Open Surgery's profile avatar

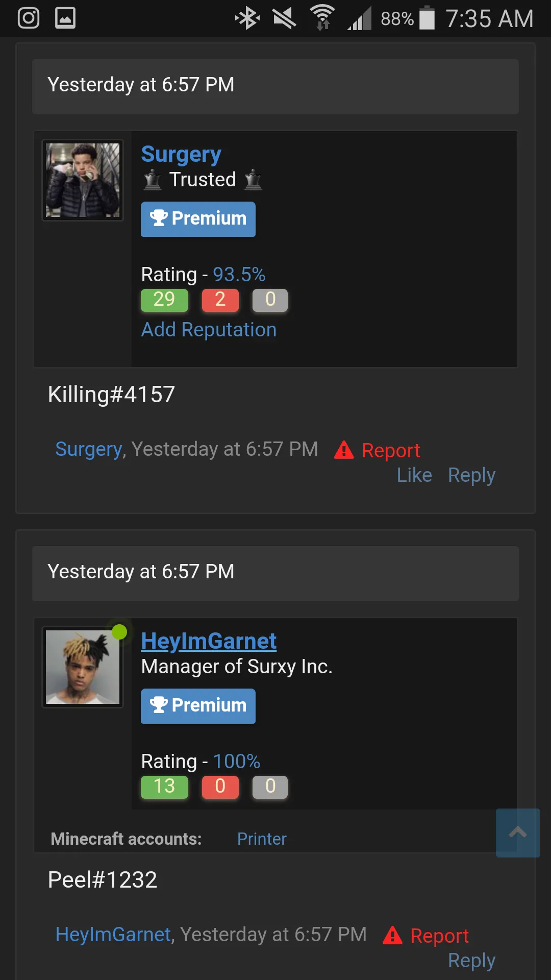[x=83, y=180]
